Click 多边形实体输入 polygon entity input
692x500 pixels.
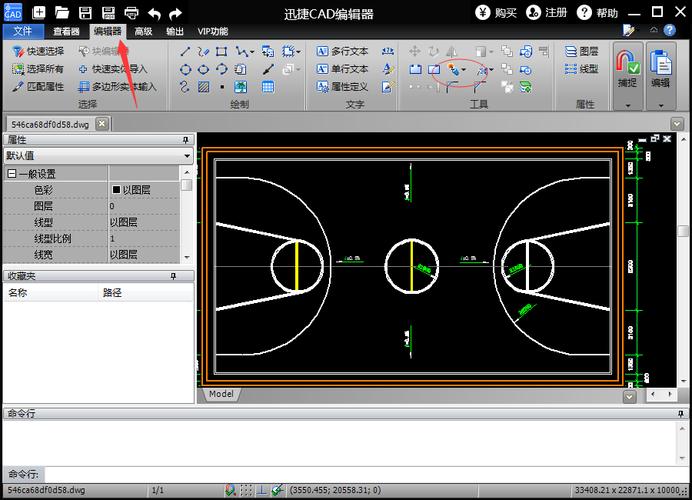pyautogui.click(x=117, y=87)
